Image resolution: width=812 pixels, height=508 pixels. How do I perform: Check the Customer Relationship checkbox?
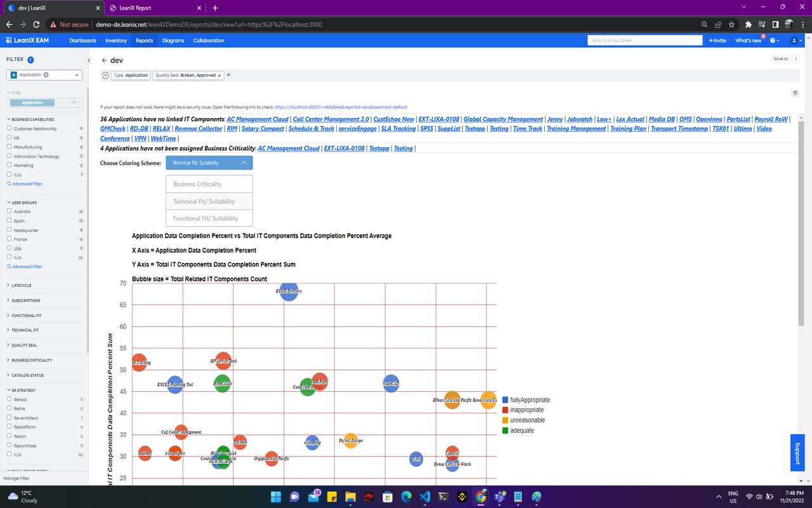(x=10, y=129)
